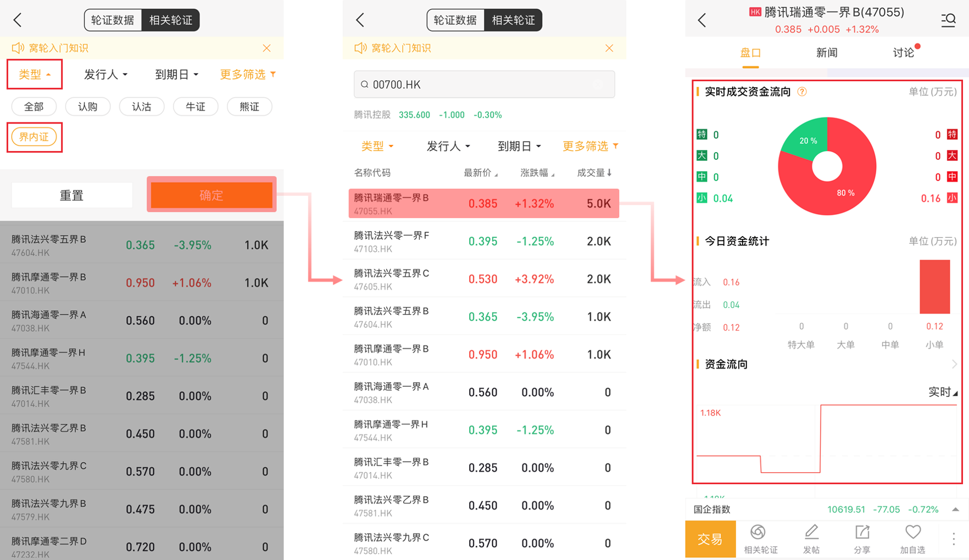969x560 pixels.
Task: Select 全部 type filter chip
Action: coord(34,107)
